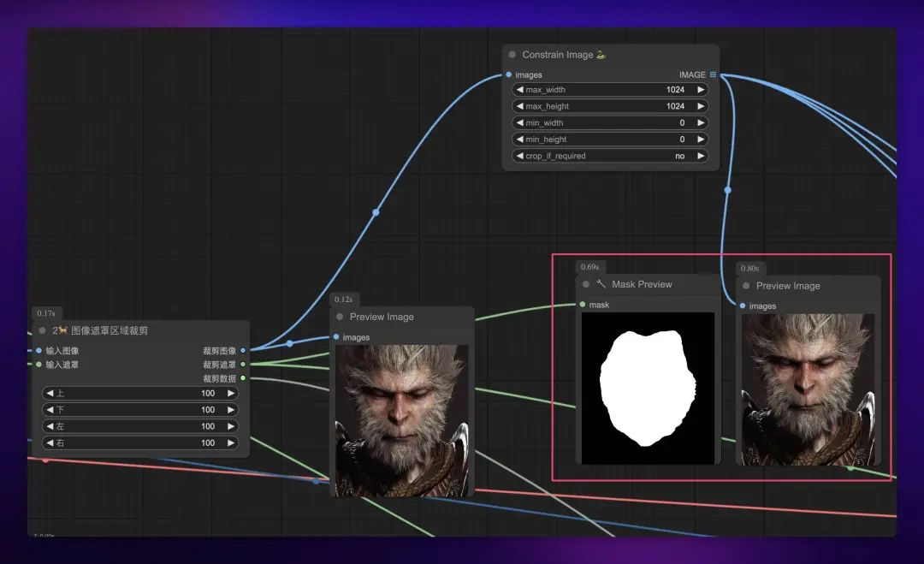Click images port on 0.12s Preview Image
Viewport: 924px width, 564px height.
click(336, 337)
